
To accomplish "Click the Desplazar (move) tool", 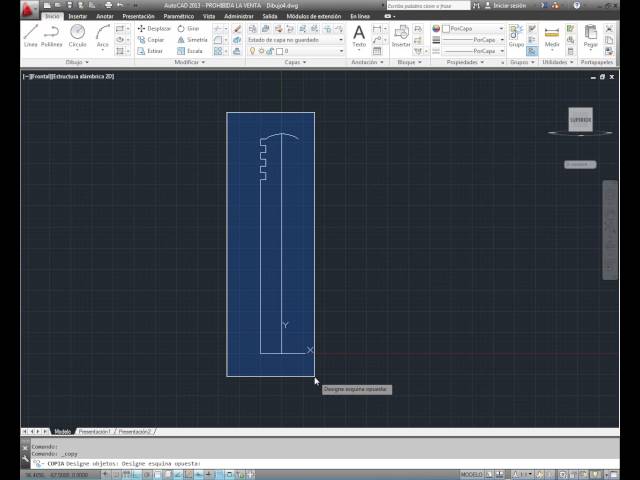I will coord(154,28).
